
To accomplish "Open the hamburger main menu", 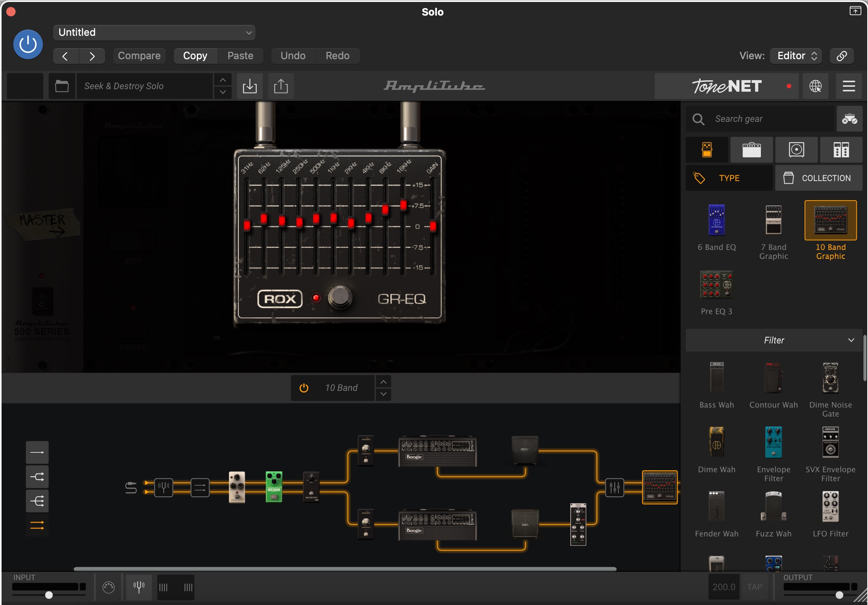I will coord(849,86).
